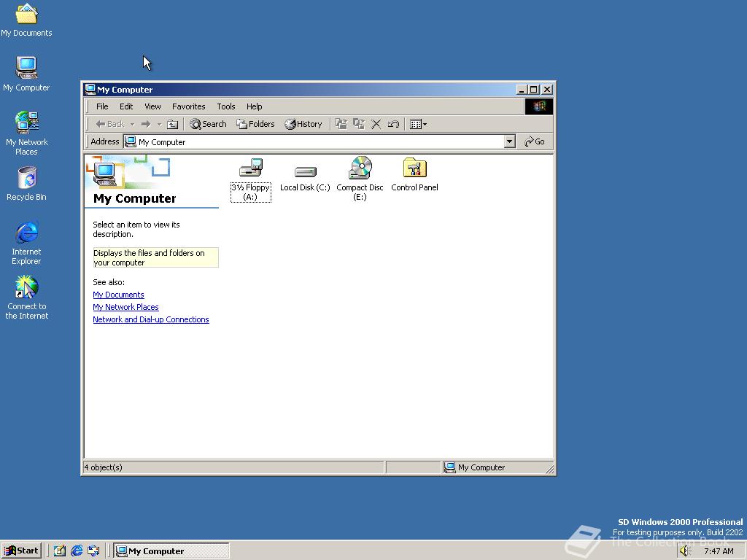Viewport: 747px width, 560px height.
Task: Click the Copy To toolbar icon
Action: pyautogui.click(x=359, y=124)
